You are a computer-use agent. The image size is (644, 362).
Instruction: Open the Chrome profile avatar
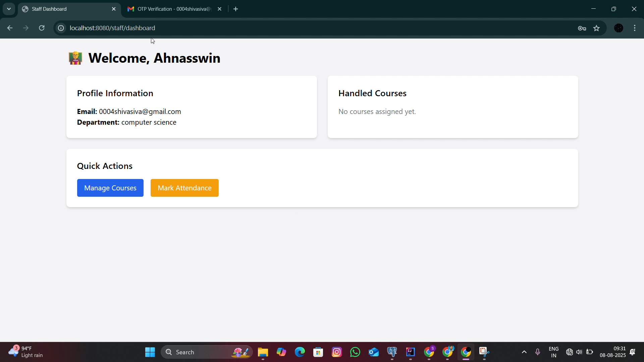(x=619, y=28)
